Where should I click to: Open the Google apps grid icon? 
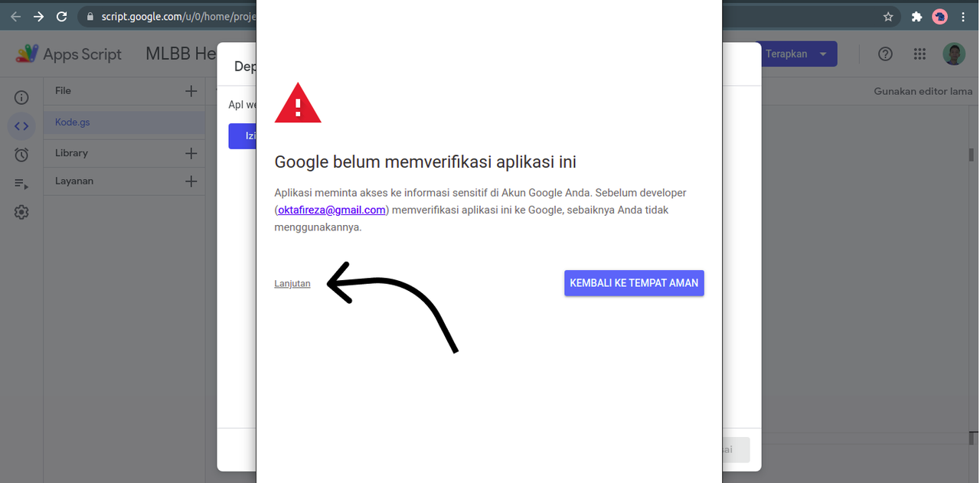tap(920, 54)
